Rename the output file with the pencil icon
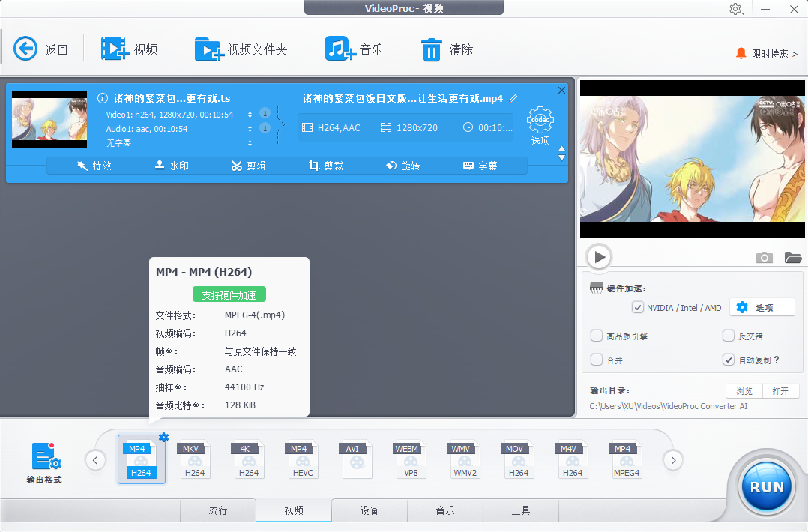 tap(513, 97)
